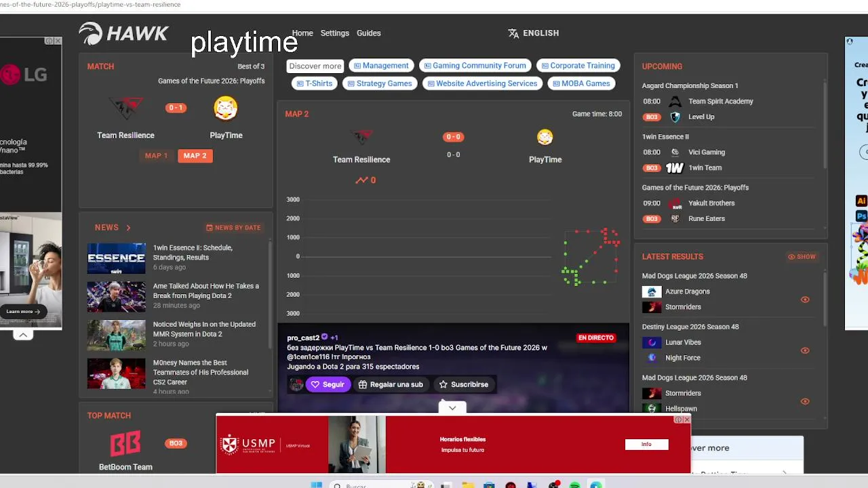868x488 pixels.
Task: Close the USMP banner ad
Action: (687, 420)
